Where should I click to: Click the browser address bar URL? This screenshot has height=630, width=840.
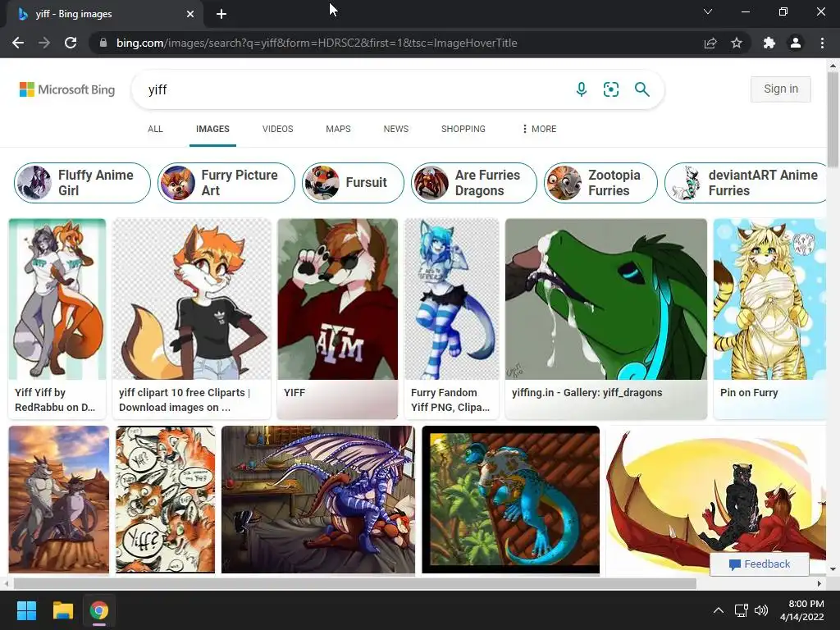coord(317,43)
